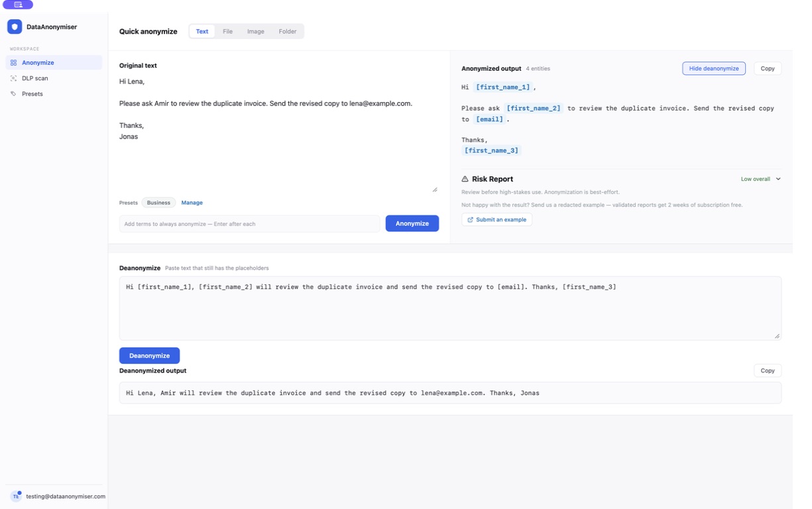
Task: Click the Risk Report heading
Action: point(493,179)
